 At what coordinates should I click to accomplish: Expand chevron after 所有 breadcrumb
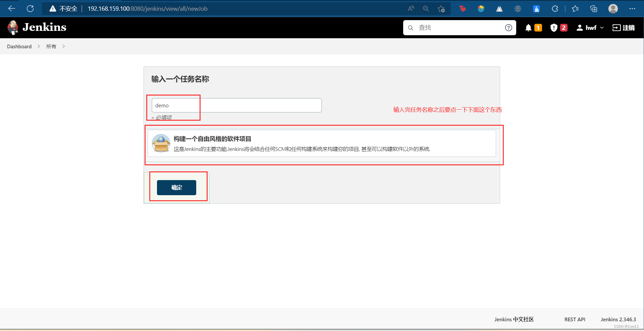click(x=63, y=46)
